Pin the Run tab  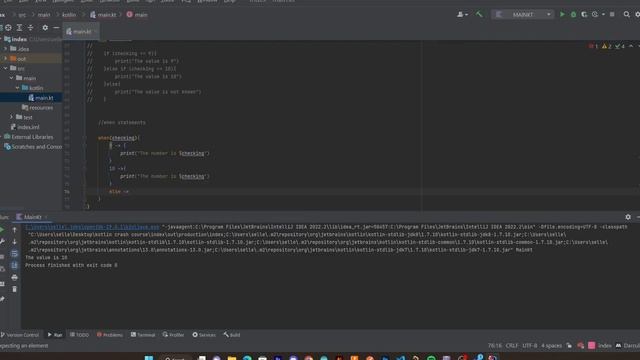click(x=2, y=299)
